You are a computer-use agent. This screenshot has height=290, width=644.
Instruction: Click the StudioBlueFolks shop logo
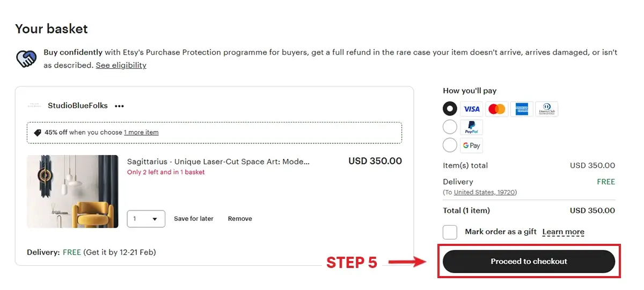tap(35, 106)
